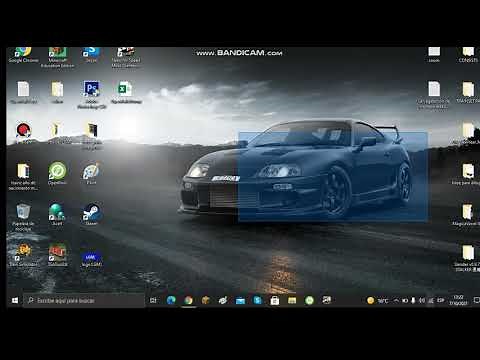Open the red block game shortcut
Screen dimensions: 480x360
point(57,255)
